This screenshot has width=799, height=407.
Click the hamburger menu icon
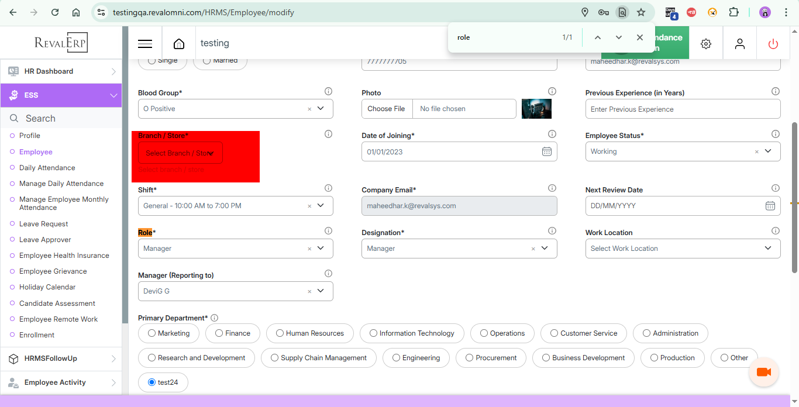(145, 44)
